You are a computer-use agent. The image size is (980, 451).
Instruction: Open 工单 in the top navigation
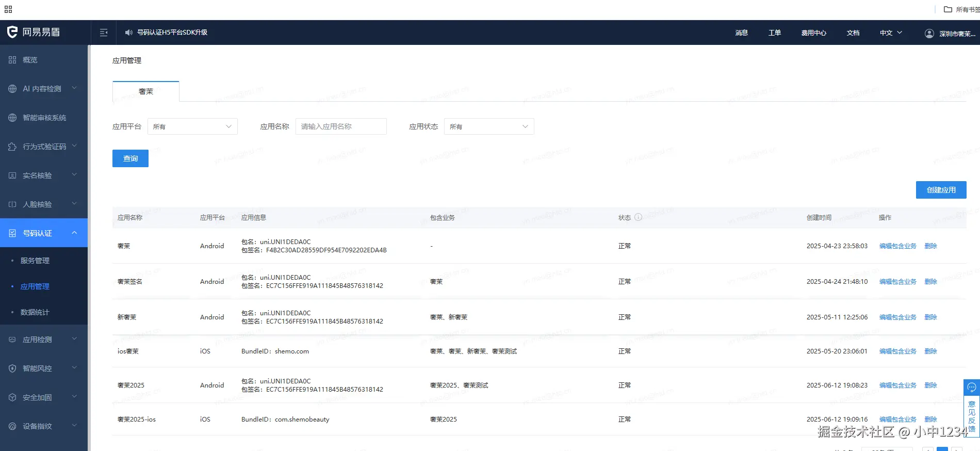(x=775, y=33)
